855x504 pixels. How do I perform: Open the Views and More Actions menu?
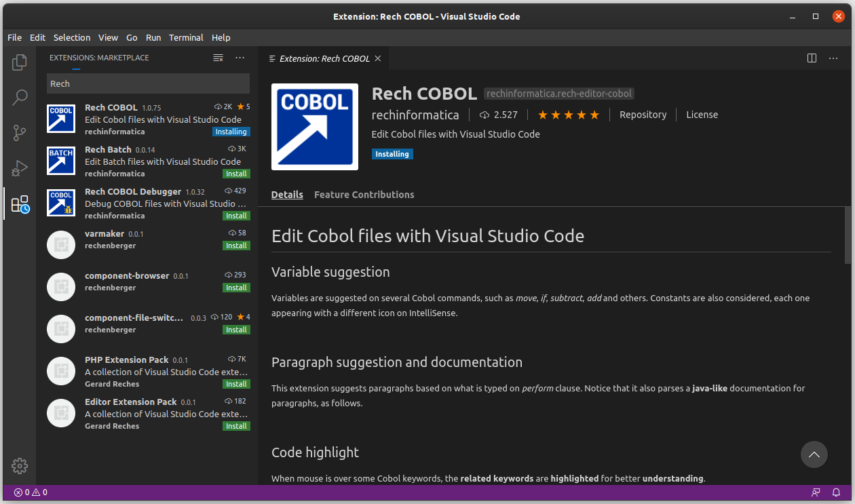pyautogui.click(x=240, y=58)
